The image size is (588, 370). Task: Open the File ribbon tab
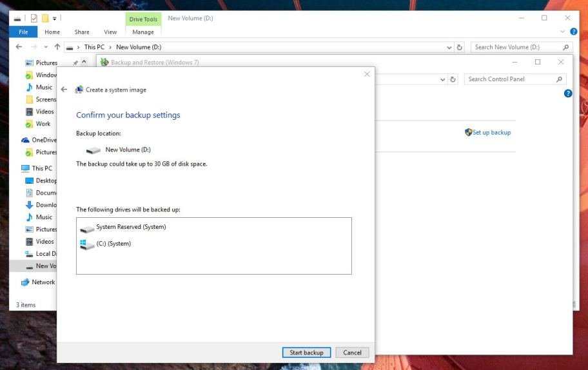coord(23,32)
